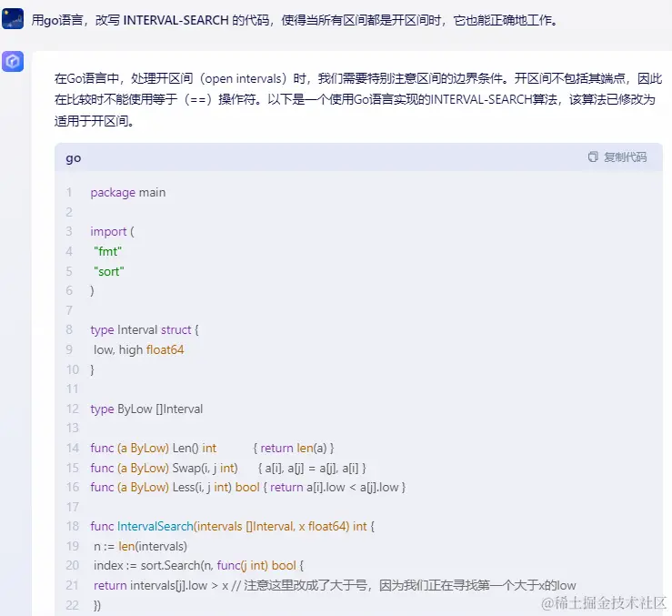The image size is (672, 616).
Task: Click the user question text about INTERVAL-SEARCH
Action: point(295,20)
